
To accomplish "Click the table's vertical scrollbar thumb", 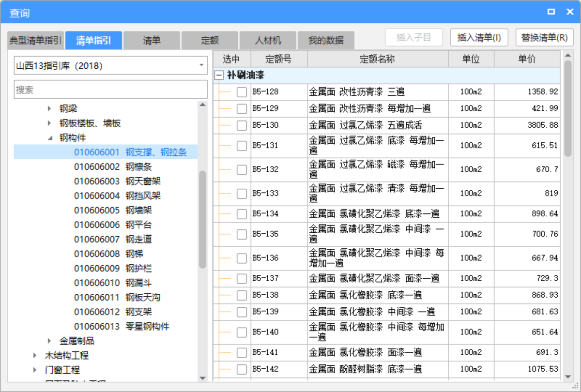I will pos(567,108).
